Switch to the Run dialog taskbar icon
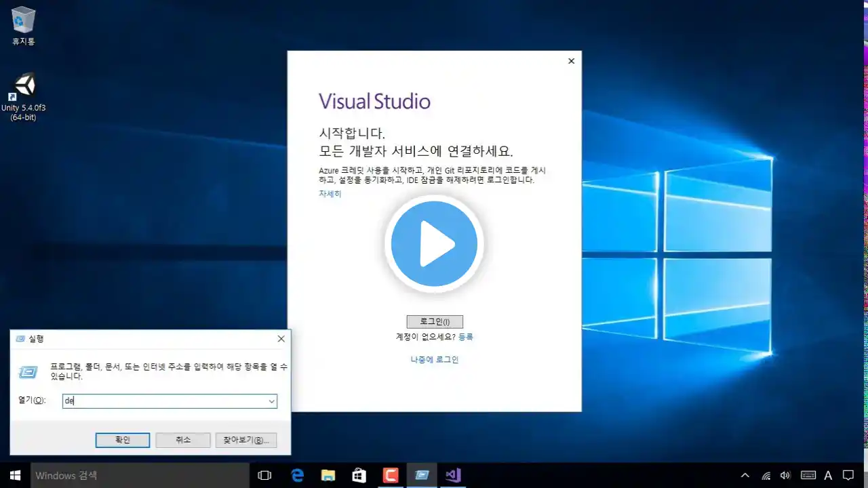 tap(422, 475)
